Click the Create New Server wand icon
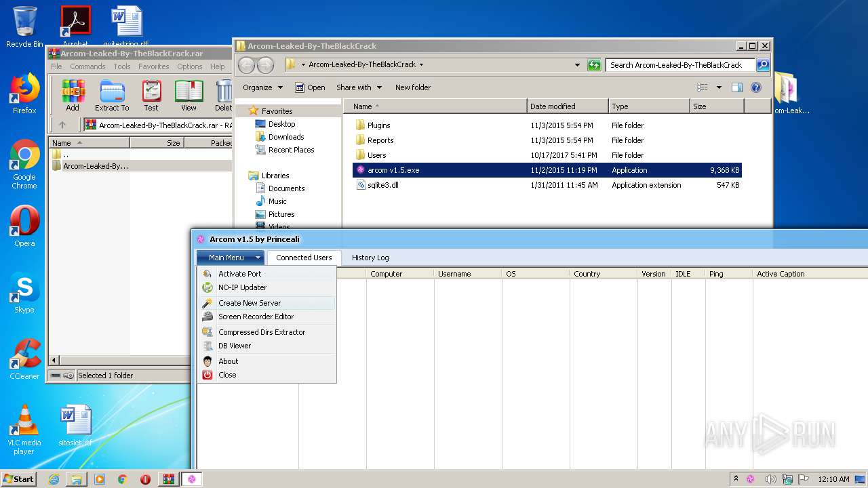Screen dimensions: 868x488 pos(208,303)
